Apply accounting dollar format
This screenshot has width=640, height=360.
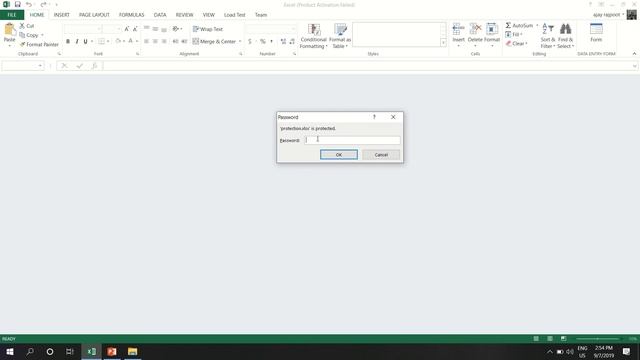pyautogui.click(x=250, y=41)
